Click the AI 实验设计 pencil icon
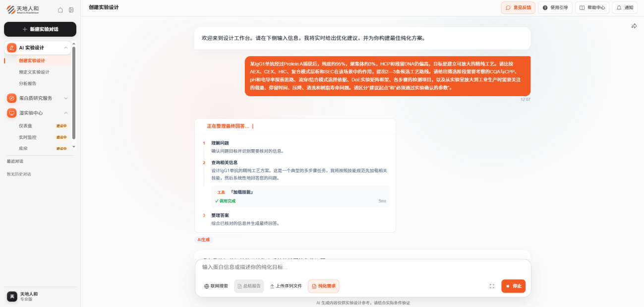Screen dimensions: 644x307 (11, 48)
